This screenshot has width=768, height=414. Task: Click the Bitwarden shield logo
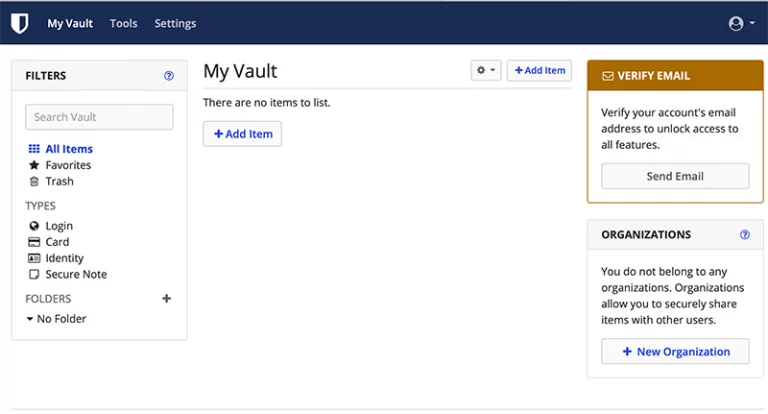20,23
